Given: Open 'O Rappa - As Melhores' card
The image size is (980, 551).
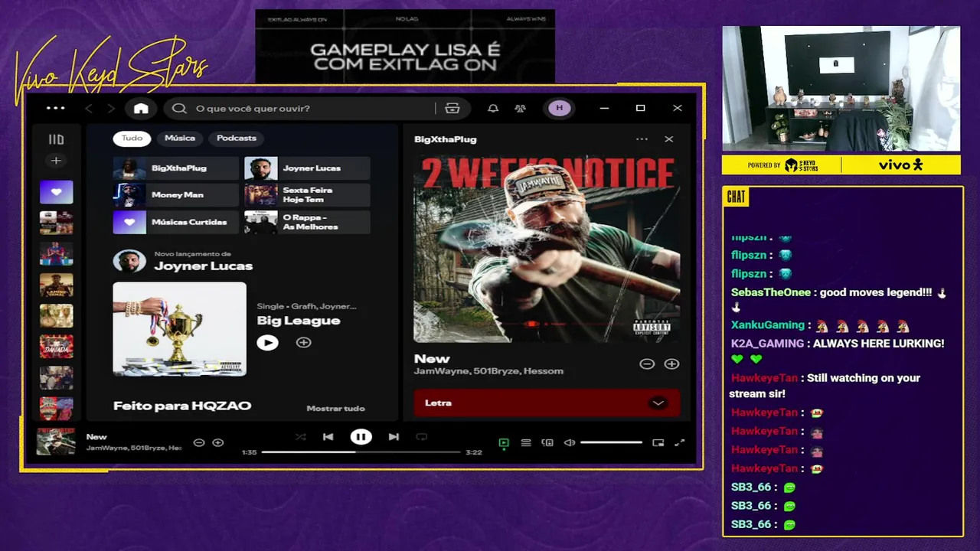Looking at the screenshot, I should (x=307, y=222).
